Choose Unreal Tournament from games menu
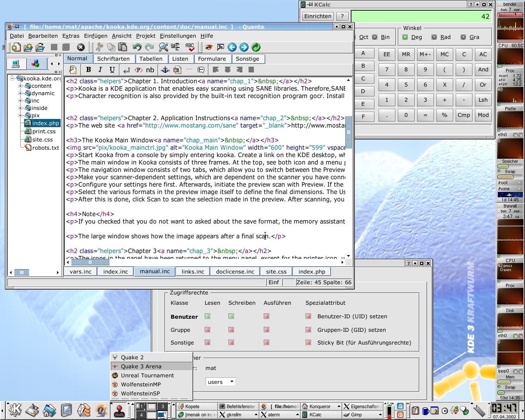The height and width of the screenshot is (420, 525). pos(151,375)
